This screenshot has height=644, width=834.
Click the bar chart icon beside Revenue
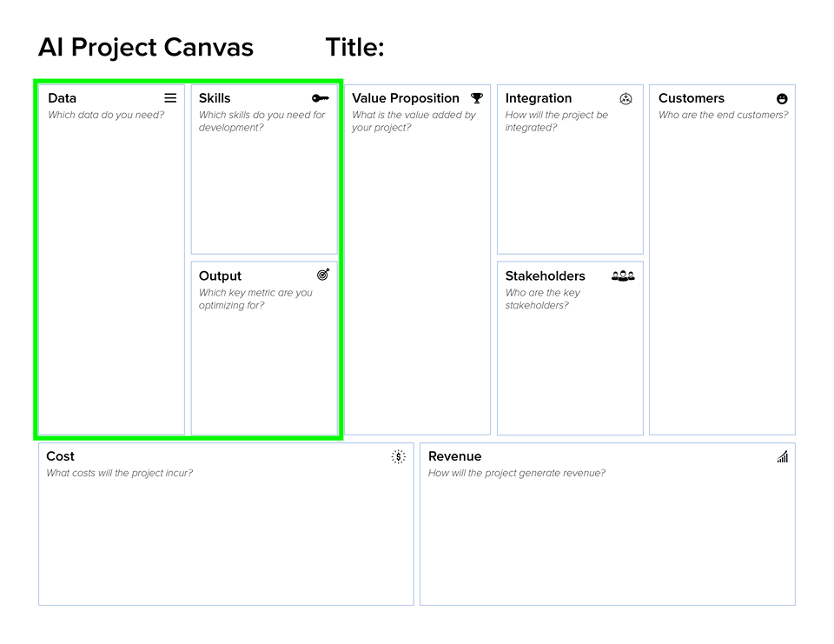click(783, 456)
